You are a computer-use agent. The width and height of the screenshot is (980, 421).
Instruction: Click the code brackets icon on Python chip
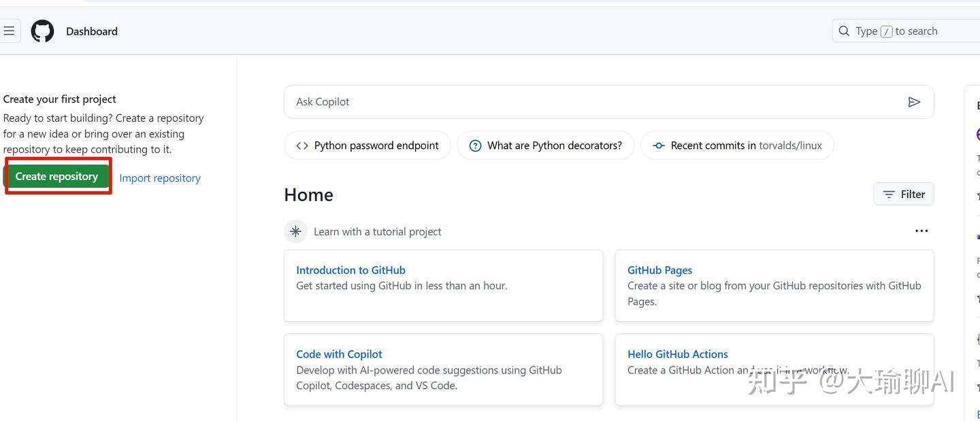pos(302,146)
